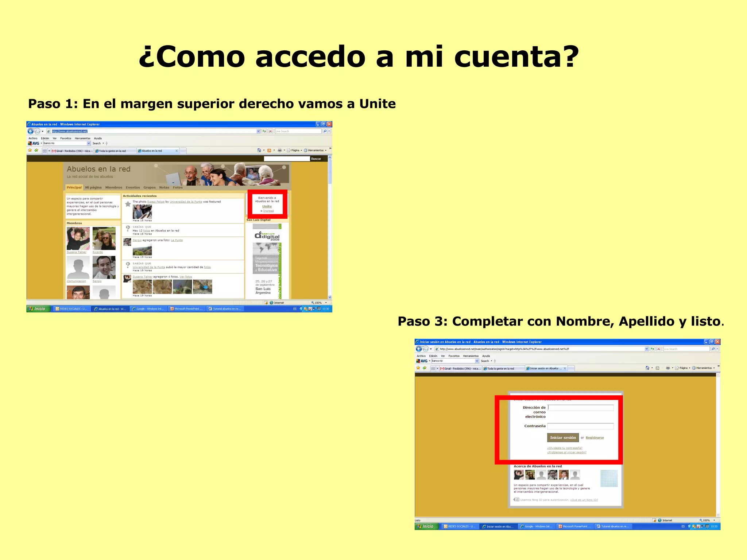Click the back arrow in the Paso 1 browser
This screenshot has height=560, width=747.
(31, 131)
